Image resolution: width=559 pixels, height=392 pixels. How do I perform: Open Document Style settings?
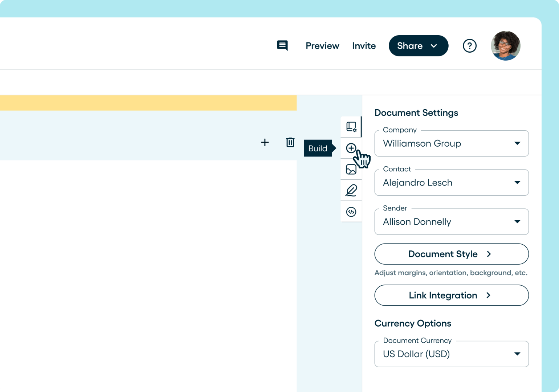click(451, 254)
